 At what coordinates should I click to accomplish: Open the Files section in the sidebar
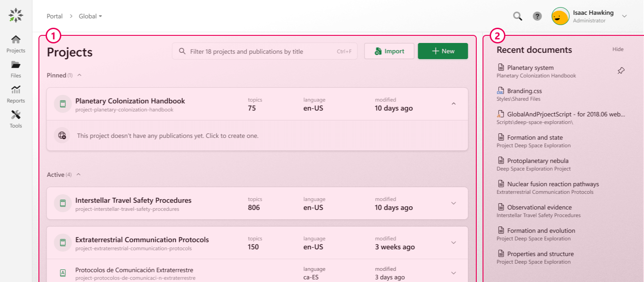(16, 68)
